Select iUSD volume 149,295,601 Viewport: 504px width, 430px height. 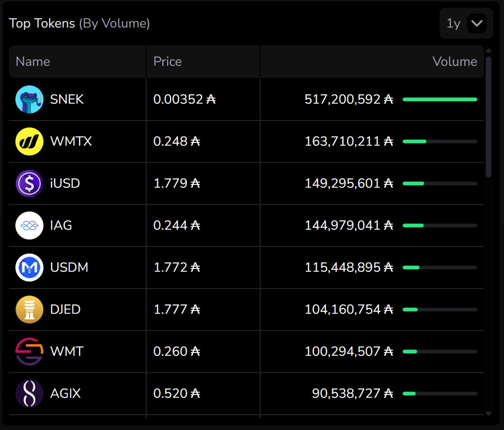pyautogui.click(x=349, y=183)
